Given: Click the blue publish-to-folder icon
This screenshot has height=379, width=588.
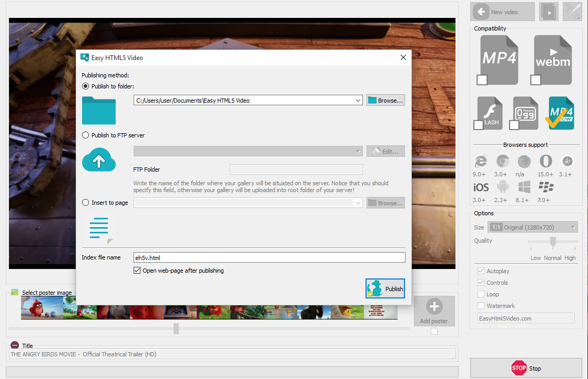Looking at the screenshot, I should click(98, 111).
